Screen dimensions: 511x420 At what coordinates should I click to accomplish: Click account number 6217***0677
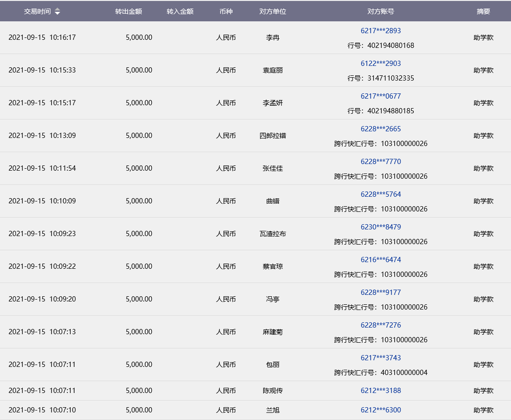tap(381, 96)
